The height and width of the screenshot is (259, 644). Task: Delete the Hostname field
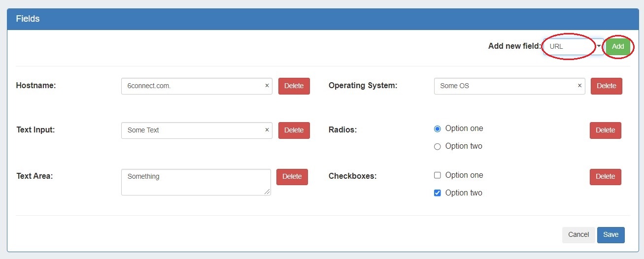click(x=294, y=86)
